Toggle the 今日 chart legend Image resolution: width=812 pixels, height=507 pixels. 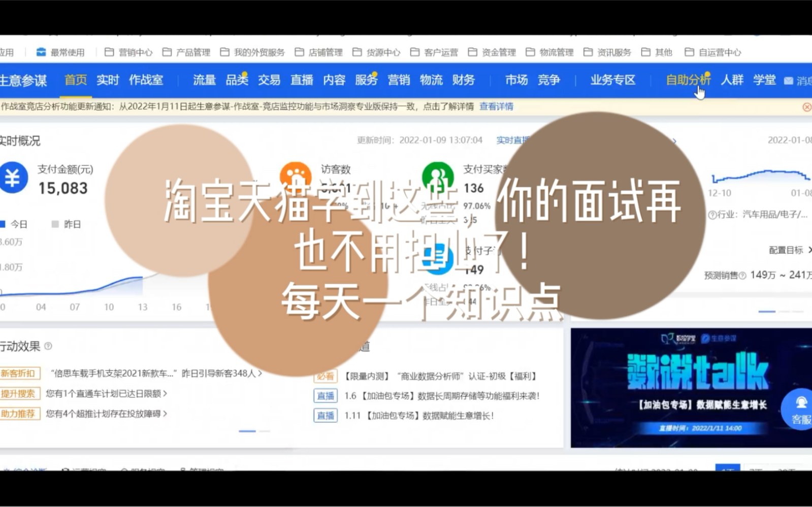(x=14, y=224)
